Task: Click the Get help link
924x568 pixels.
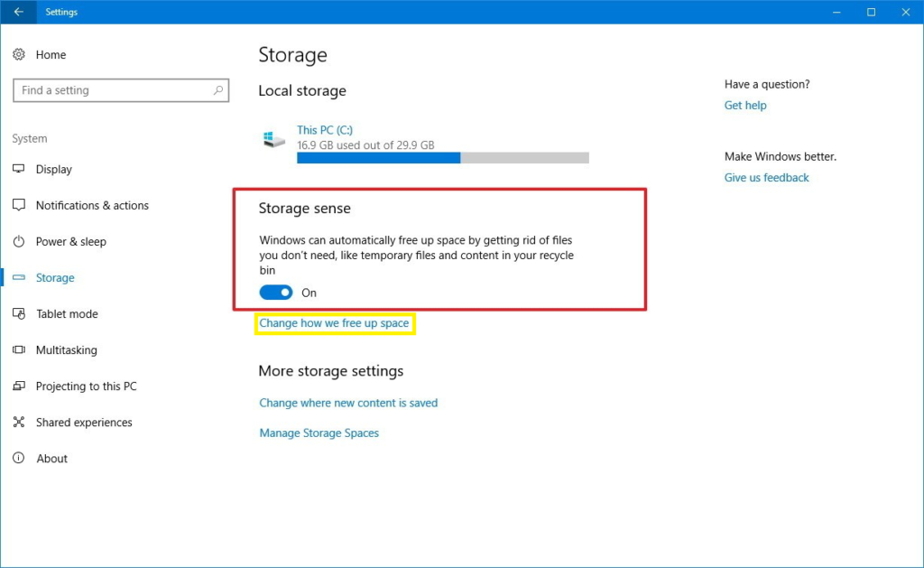Action: (x=745, y=106)
